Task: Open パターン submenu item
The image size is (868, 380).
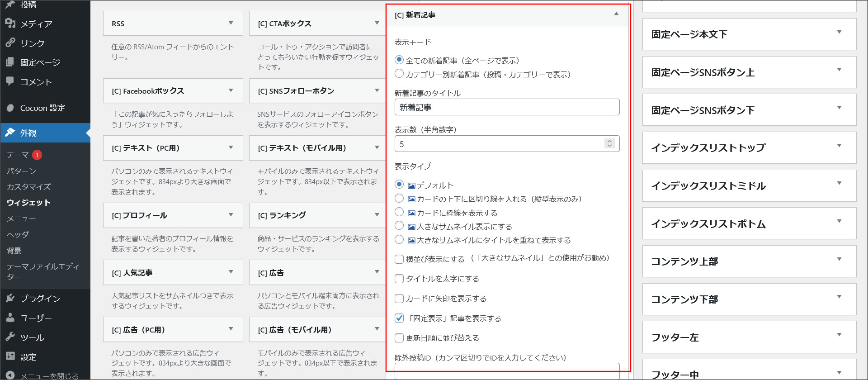Action: click(x=21, y=171)
